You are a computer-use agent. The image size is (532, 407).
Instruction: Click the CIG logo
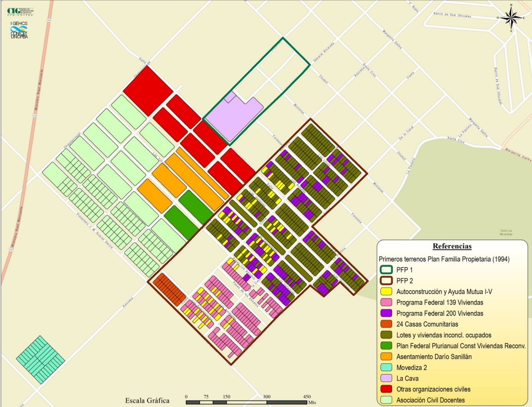(20, 11)
